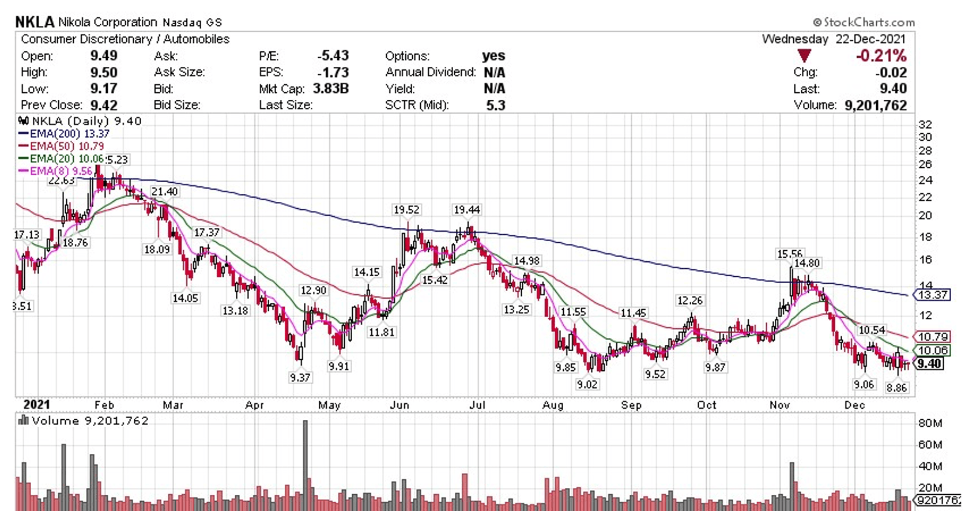
Task: Click the Ask Size: label
Action: tap(179, 73)
